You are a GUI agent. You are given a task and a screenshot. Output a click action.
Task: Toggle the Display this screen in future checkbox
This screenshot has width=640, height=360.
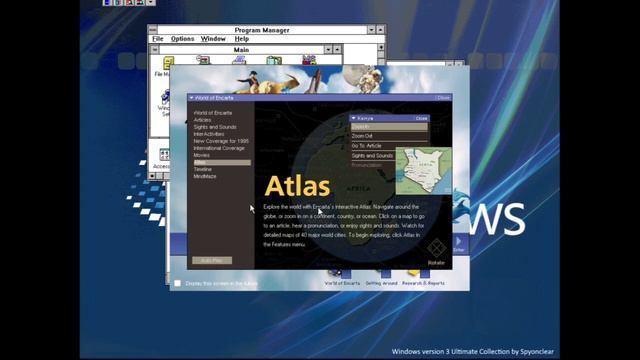178,283
